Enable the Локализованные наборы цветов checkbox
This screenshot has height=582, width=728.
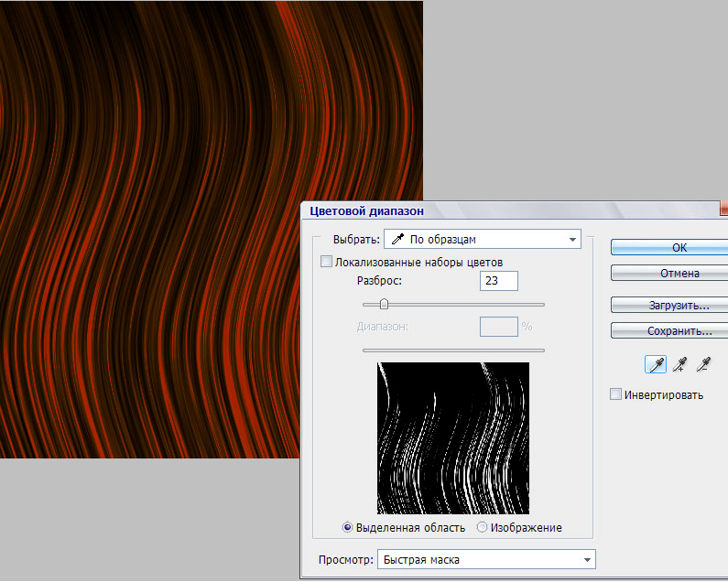(326, 262)
